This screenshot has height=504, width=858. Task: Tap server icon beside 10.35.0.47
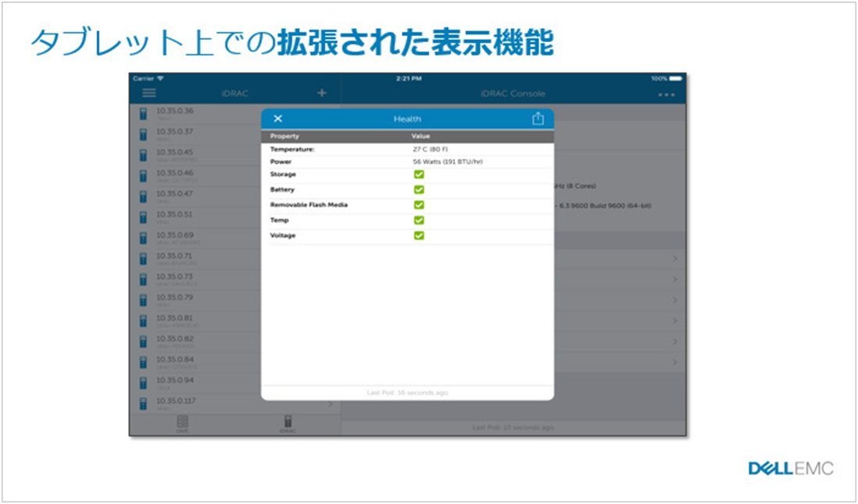click(143, 197)
